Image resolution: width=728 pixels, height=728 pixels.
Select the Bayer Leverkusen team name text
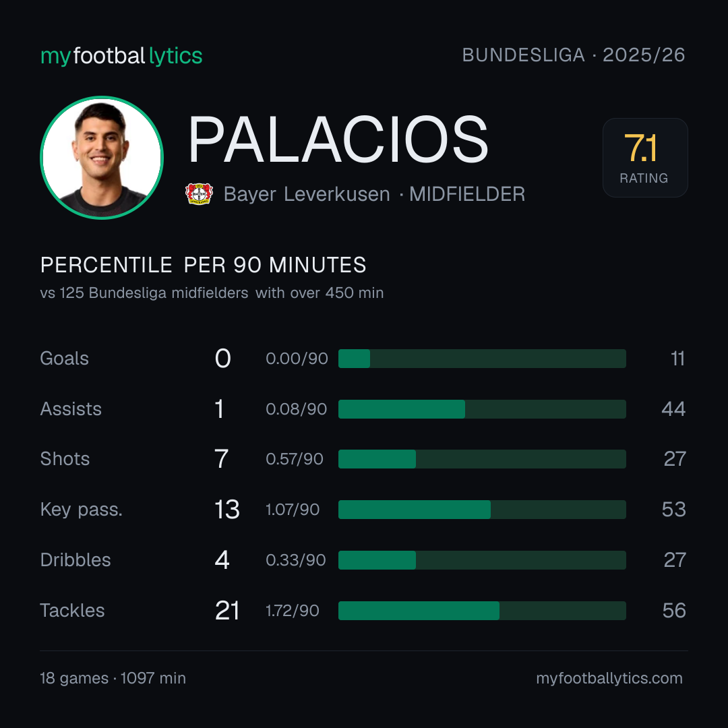(307, 194)
